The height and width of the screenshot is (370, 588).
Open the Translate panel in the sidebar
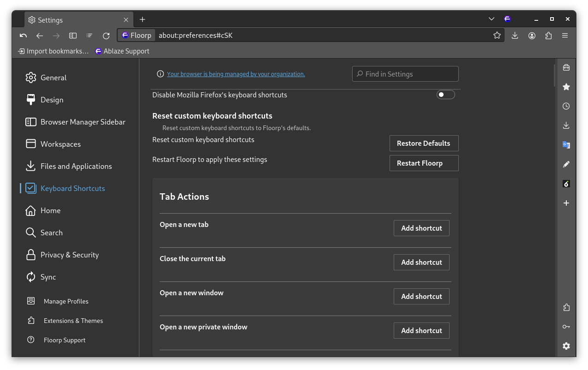click(566, 144)
